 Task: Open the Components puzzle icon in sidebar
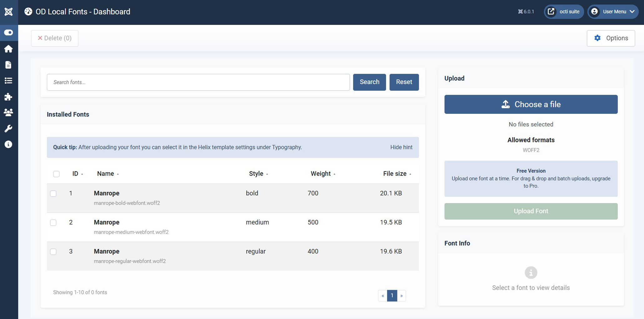pos(8,97)
